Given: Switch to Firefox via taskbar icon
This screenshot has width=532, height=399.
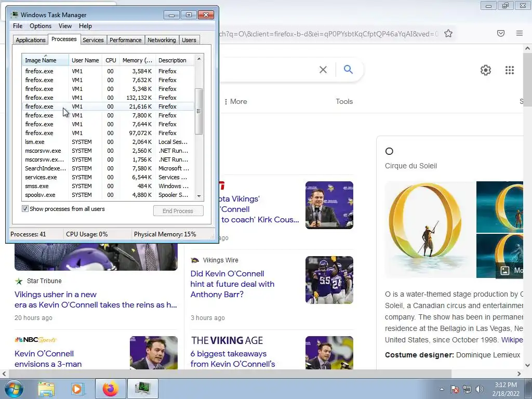Looking at the screenshot, I should point(111,389).
